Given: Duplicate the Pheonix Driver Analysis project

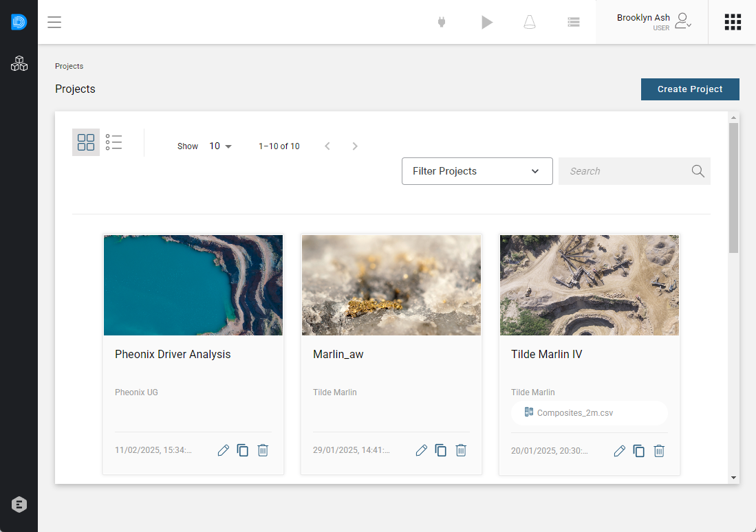Looking at the screenshot, I should [x=243, y=450].
